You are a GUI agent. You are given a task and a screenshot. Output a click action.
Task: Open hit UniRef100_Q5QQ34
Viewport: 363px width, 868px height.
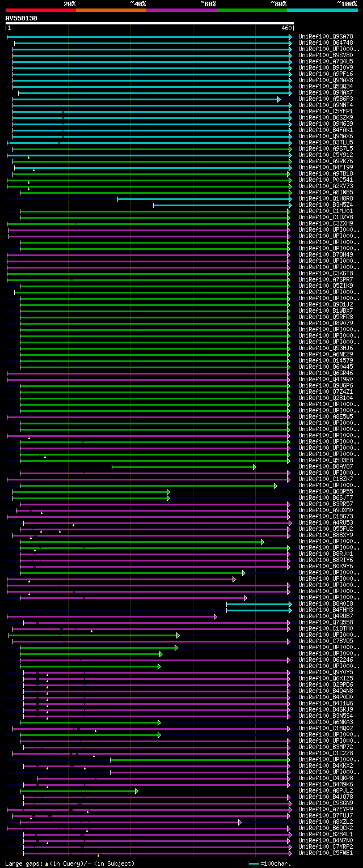(x=326, y=86)
